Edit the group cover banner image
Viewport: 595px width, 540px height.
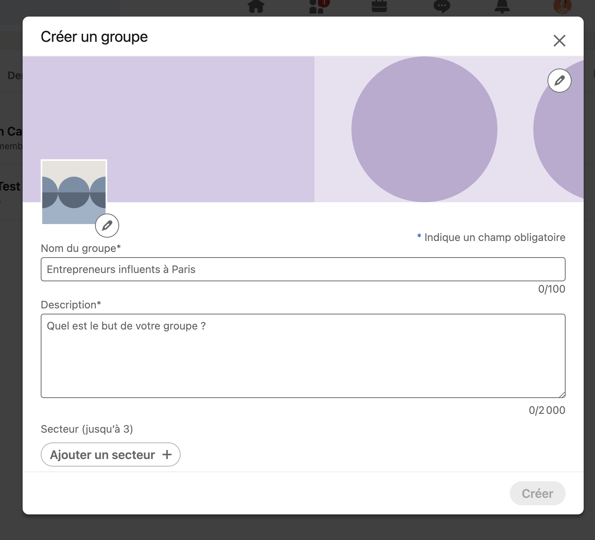[559, 80]
